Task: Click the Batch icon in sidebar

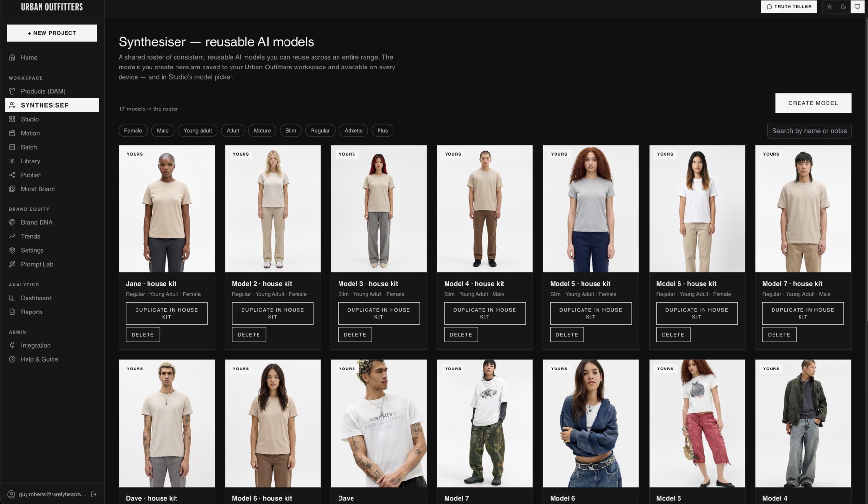Action: [12, 147]
